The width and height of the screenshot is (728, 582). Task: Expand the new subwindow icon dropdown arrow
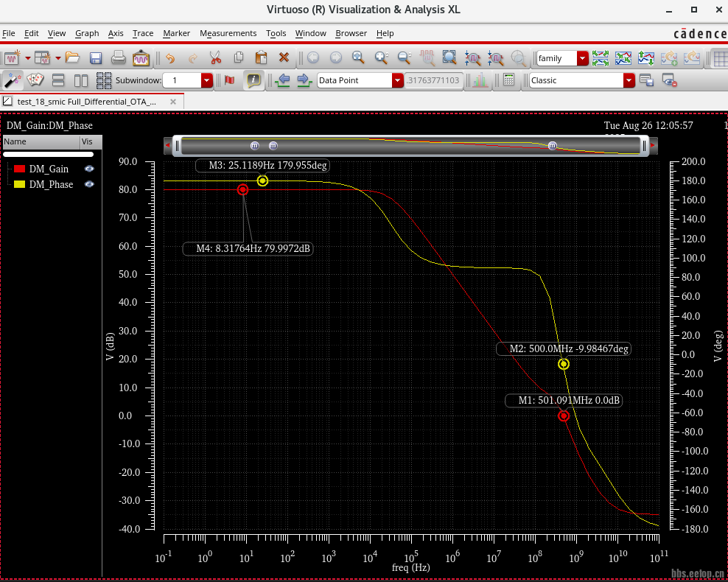[x=58, y=58]
